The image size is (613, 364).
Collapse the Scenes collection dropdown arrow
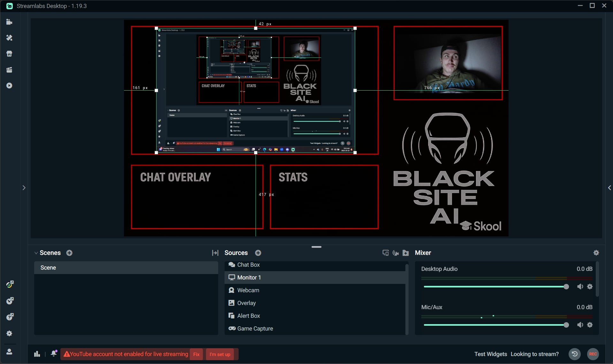pyautogui.click(x=36, y=253)
